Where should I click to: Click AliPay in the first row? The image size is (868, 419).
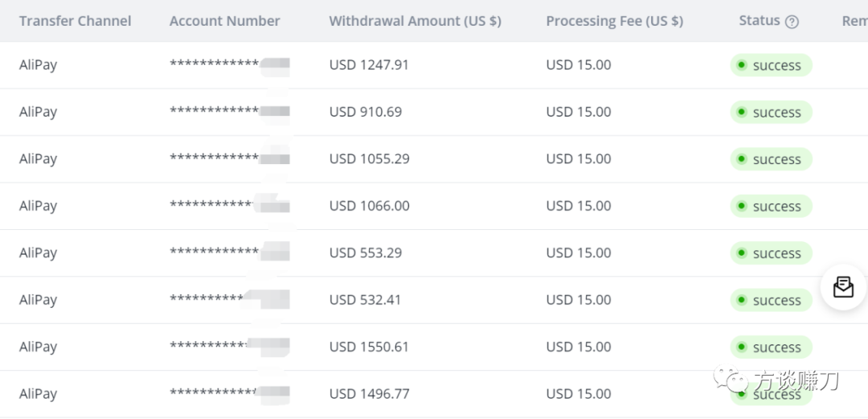(38, 65)
